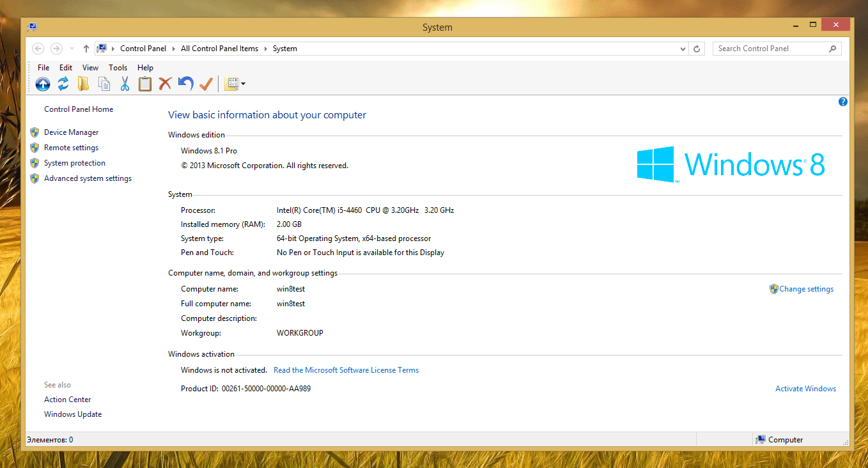
Task: Click the blue Help question mark icon
Action: [843, 102]
